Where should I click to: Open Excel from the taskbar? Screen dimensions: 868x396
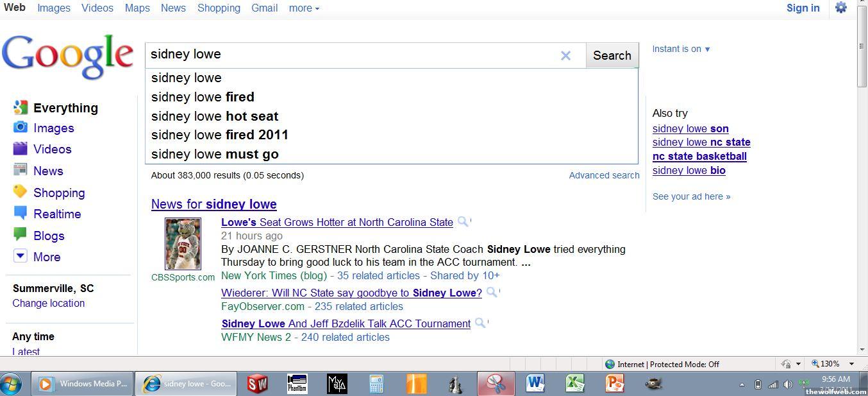click(575, 384)
